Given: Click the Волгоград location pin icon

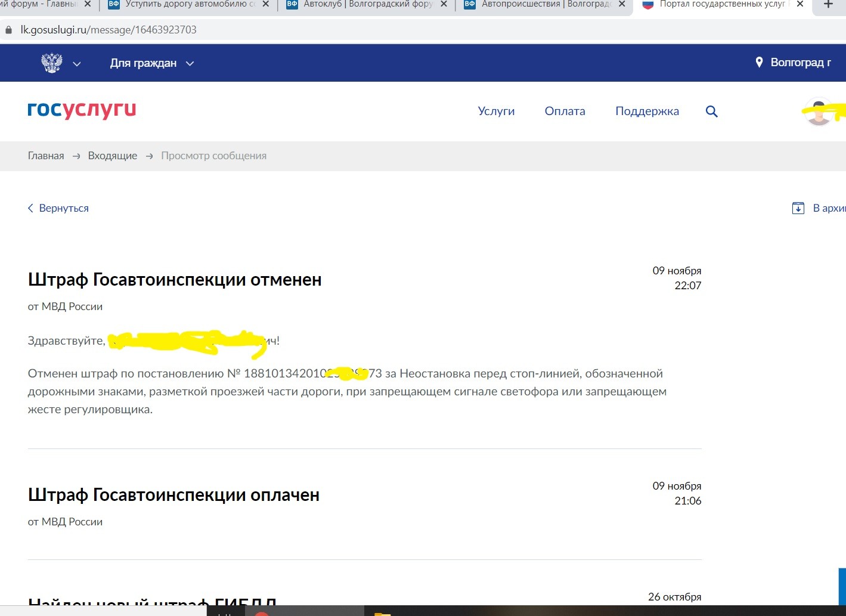Looking at the screenshot, I should [759, 63].
